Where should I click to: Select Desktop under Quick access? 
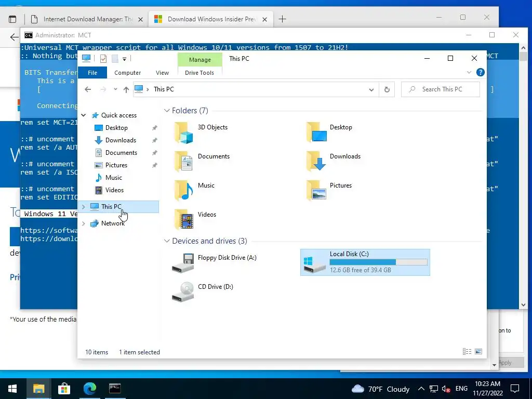click(116, 128)
